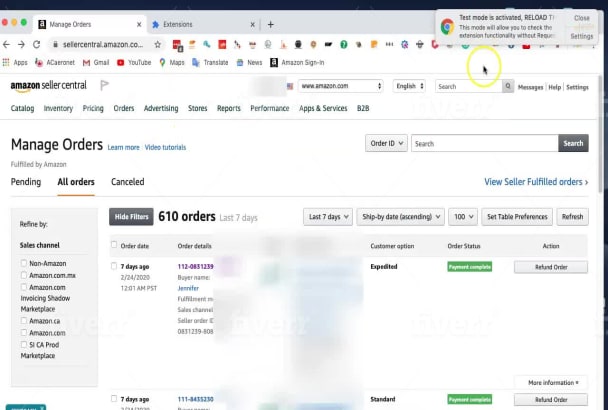The height and width of the screenshot is (410, 608).
Task: Click the Chrome icon in the notification
Action: (x=447, y=27)
